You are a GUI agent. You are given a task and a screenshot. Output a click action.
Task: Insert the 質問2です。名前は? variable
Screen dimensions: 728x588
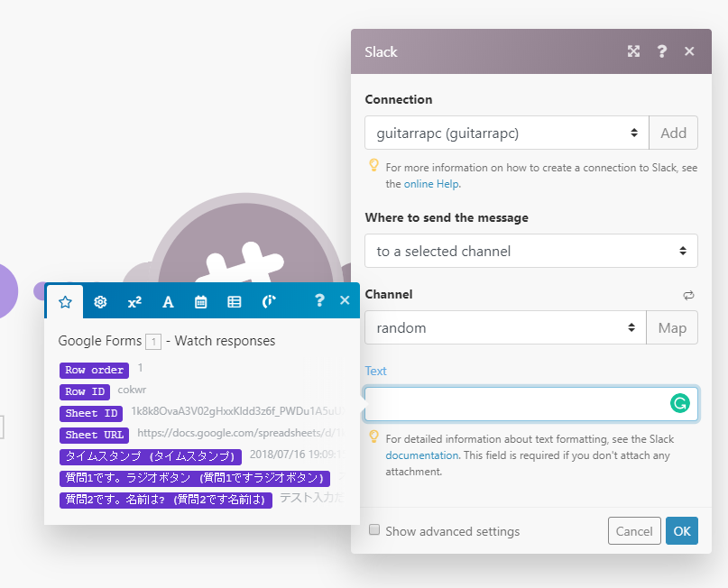click(x=166, y=500)
